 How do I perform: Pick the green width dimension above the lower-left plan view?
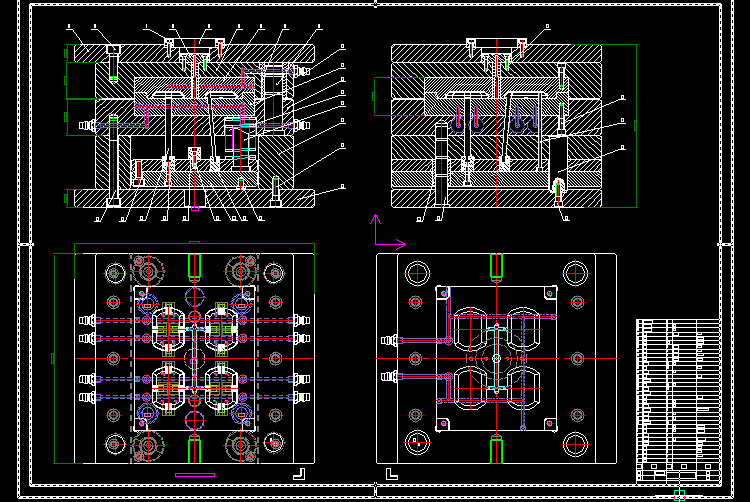pyautogui.click(x=194, y=244)
